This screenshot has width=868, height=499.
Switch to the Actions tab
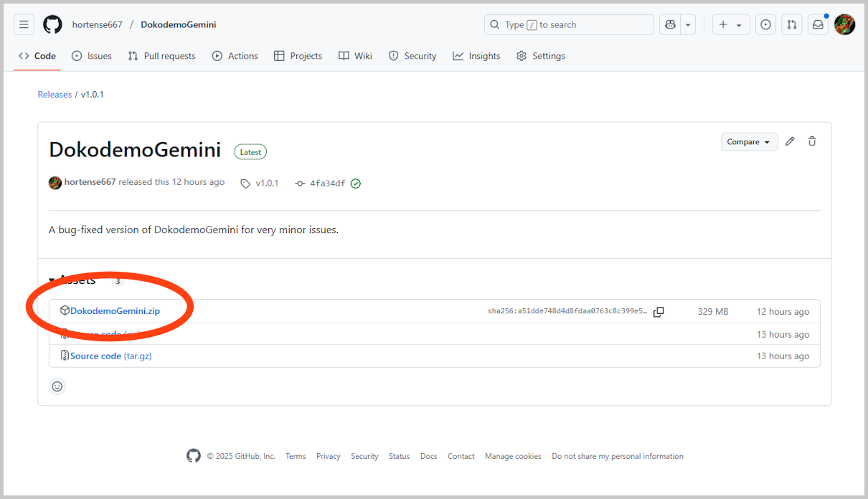[x=235, y=56]
